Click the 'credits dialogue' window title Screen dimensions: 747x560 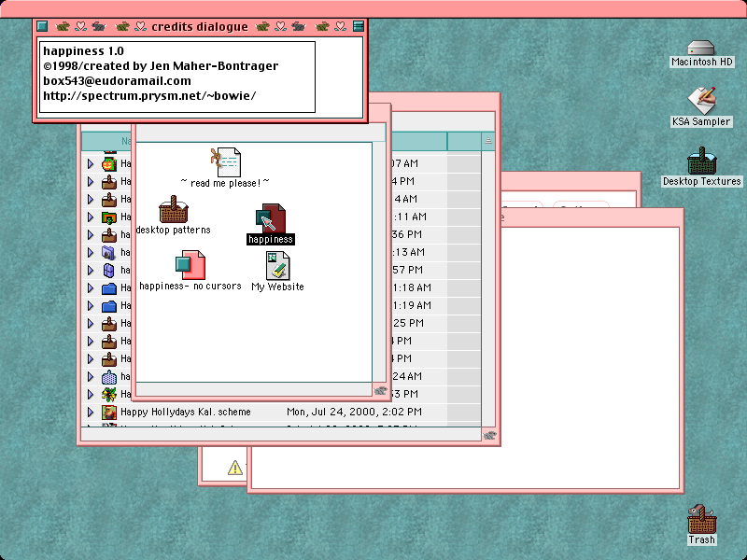[200, 27]
